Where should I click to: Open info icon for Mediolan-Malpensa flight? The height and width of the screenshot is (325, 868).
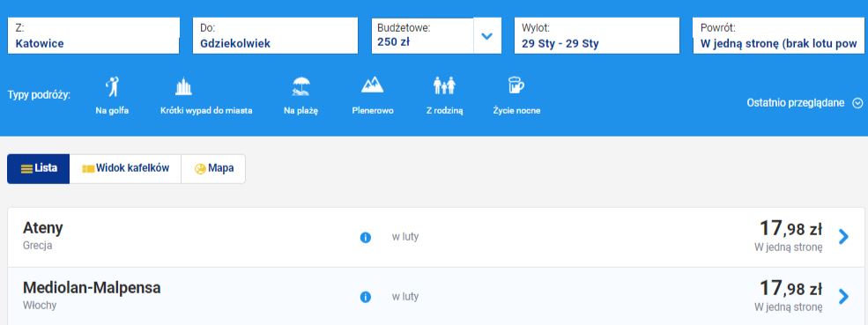click(x=366, y=298)
